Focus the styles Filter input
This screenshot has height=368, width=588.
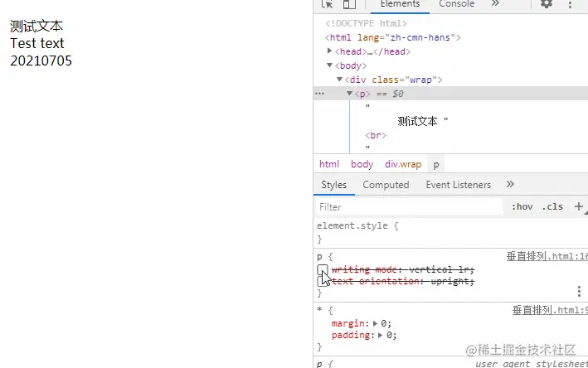pyautogui.click(x=409, y=207)
